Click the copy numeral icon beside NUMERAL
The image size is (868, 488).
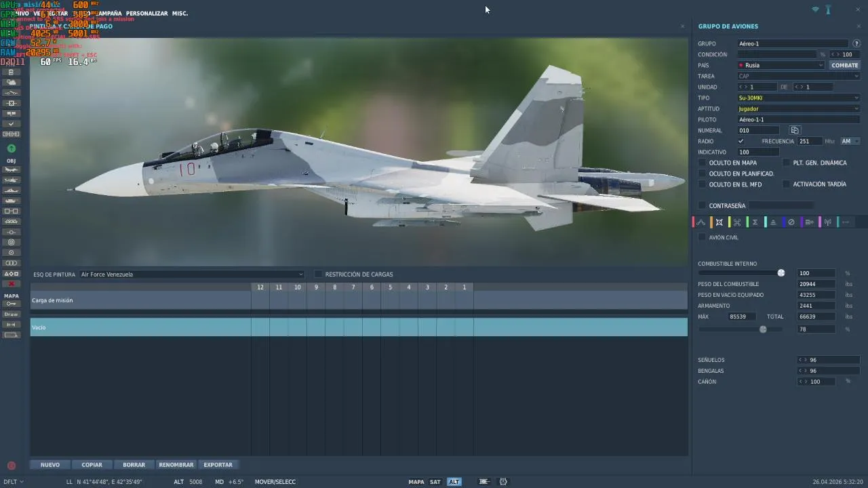tap(795, 130)
